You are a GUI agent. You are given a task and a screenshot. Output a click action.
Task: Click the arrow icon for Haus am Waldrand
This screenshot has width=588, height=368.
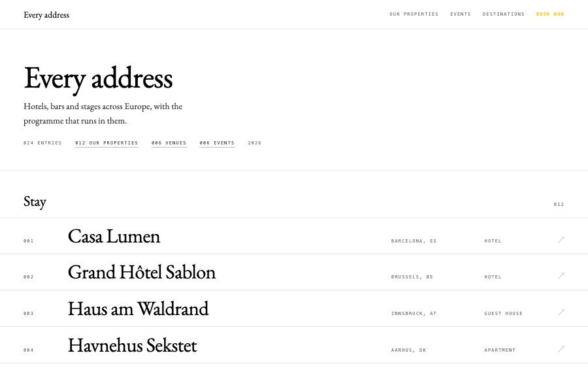[x=561, y=312]
